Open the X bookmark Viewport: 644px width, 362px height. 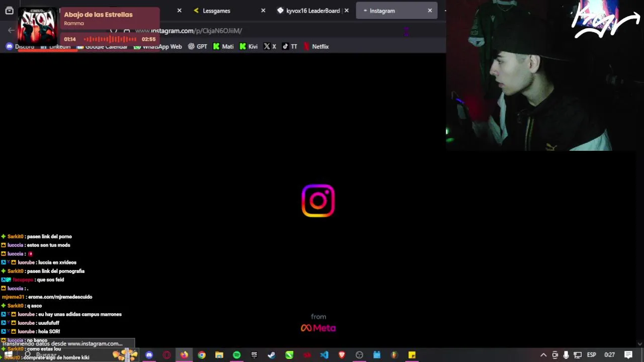(270, 47)
